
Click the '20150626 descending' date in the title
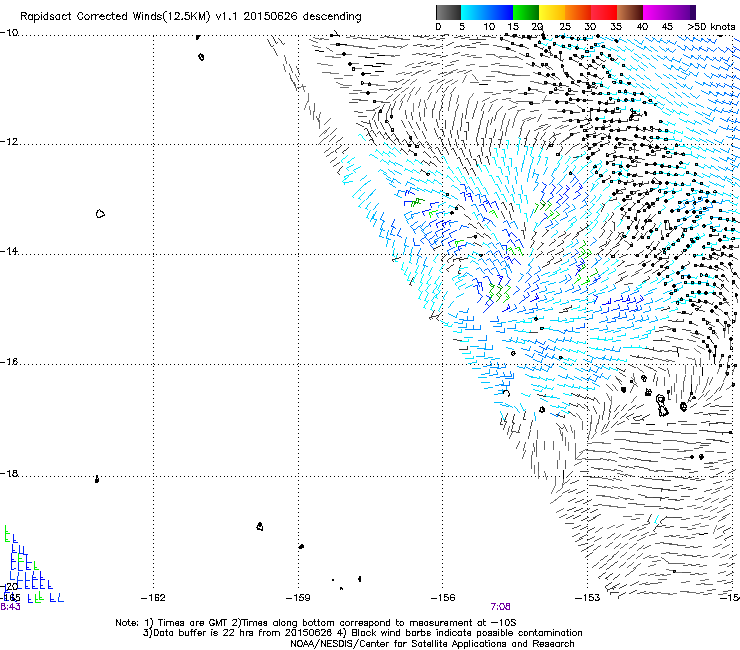302,17
